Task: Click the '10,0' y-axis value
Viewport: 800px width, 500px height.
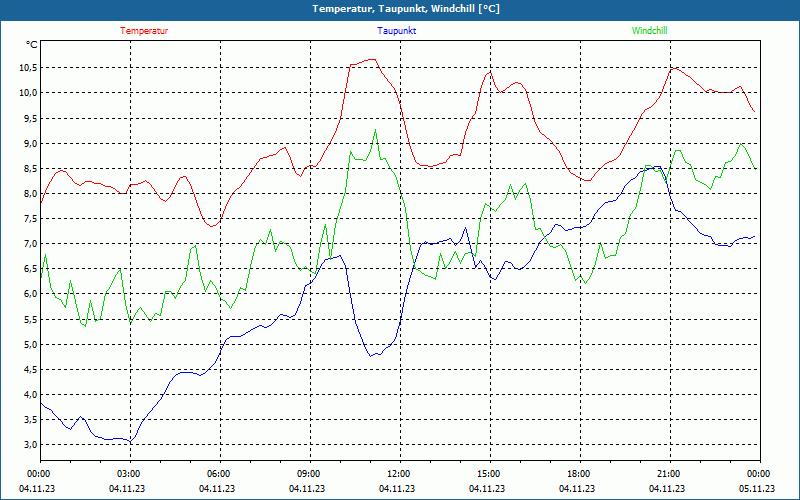Action: click(28, 93)
